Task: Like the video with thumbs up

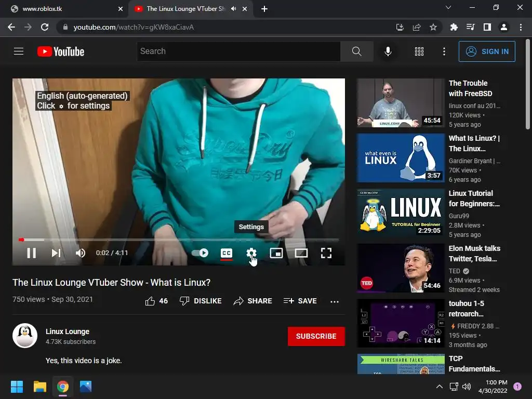Action: [156, 301]
